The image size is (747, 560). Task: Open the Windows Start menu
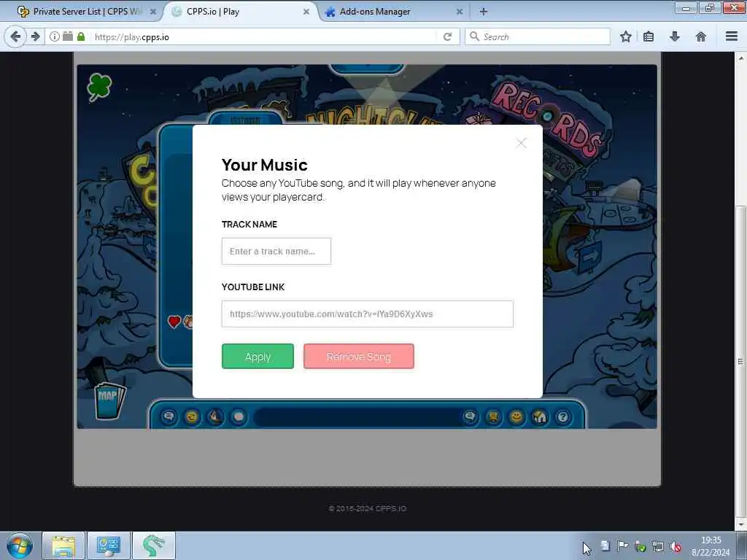pyautogui.click(x=20, y=545)
